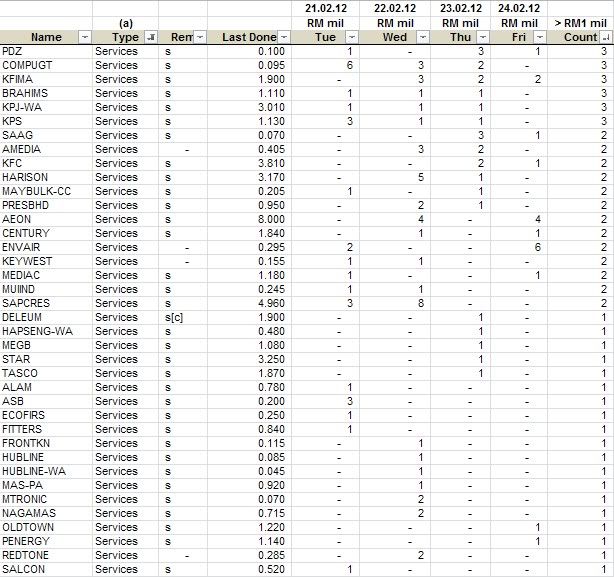Open the Thu column filter dropdown
This screenshot has height=577, width=614.
pyautogui.click(x=483, y=37)
